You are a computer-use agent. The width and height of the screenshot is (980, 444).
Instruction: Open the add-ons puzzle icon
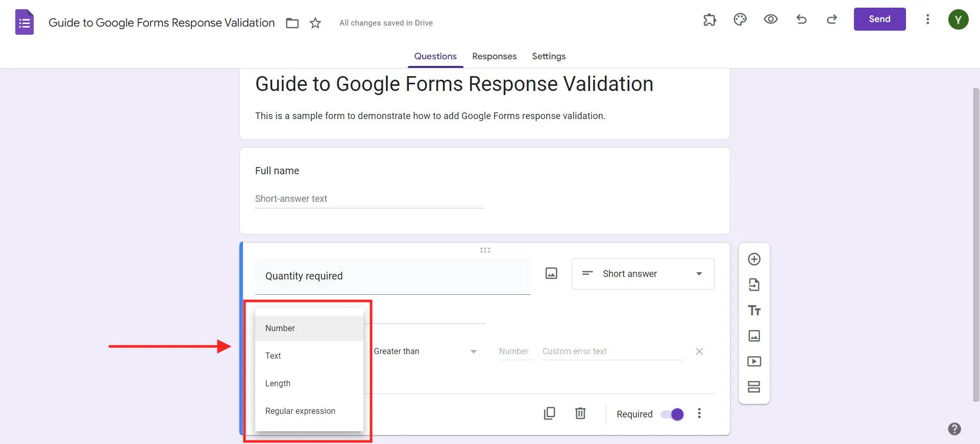click(x=709, y=19)
